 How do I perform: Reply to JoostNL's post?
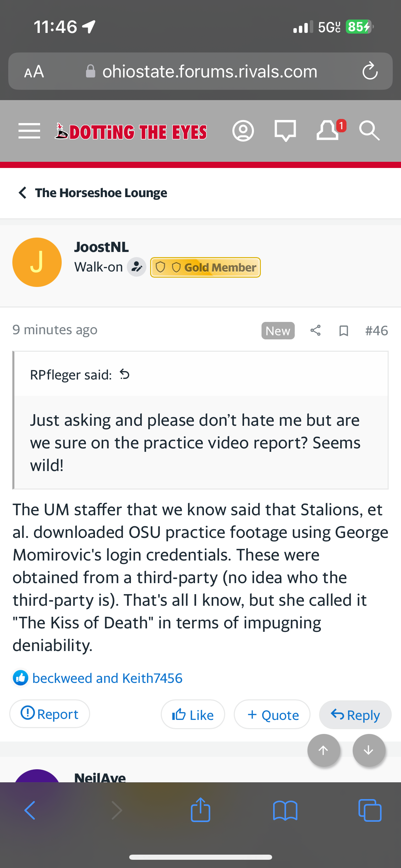tap(355, 715)
